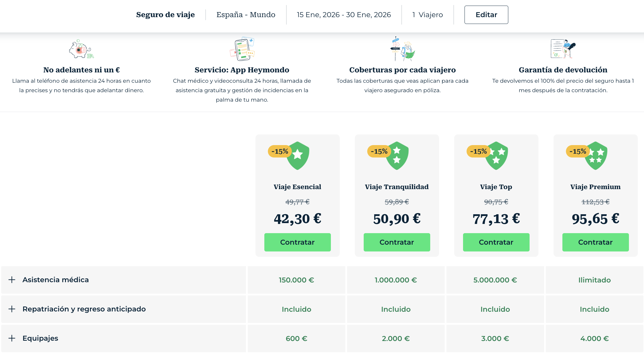Contratar the Viaje Tranquilidad plan

click(397, 242)
